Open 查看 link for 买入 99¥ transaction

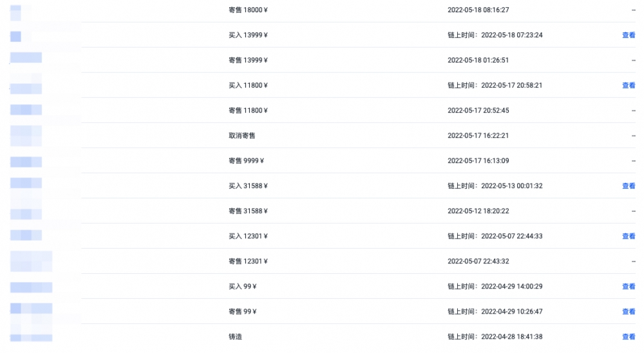click(629, 287)
